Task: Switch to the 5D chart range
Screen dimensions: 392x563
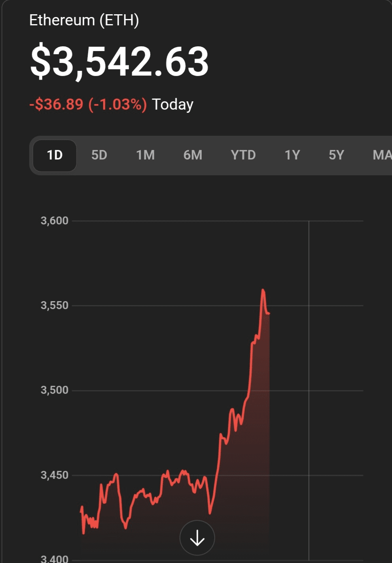Action: click(99, 155)
